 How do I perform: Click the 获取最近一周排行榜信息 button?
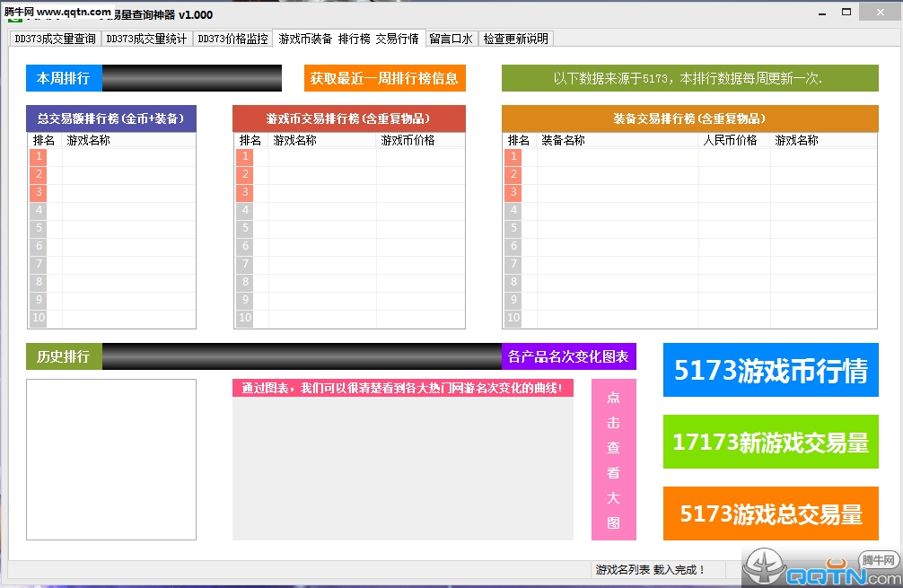(x=385, y=78)
